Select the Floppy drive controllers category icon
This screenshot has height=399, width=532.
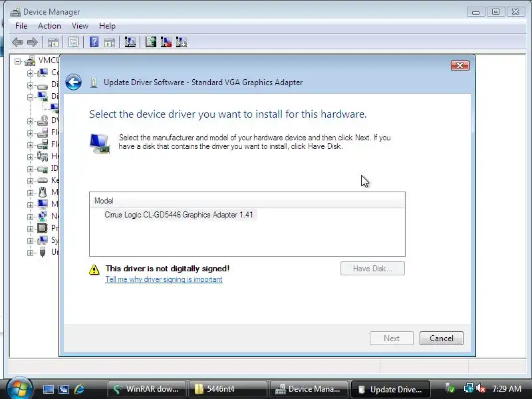click(x=43, y=144)
